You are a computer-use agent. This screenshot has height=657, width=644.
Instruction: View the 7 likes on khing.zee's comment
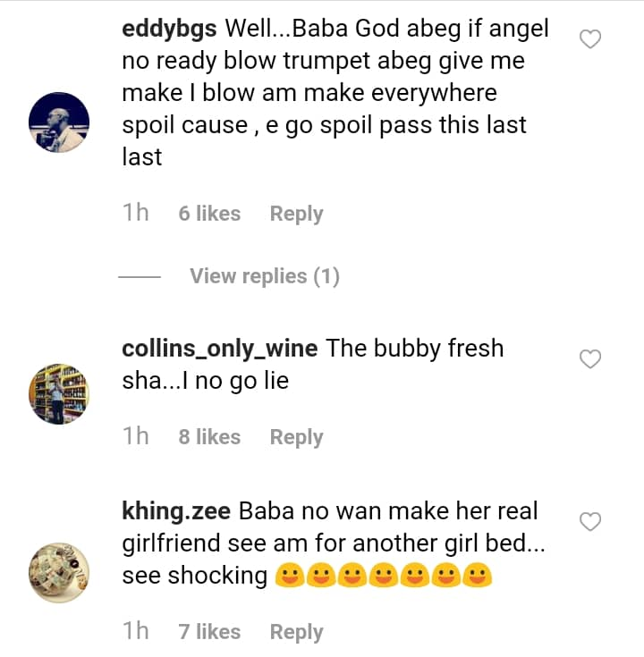209,632
